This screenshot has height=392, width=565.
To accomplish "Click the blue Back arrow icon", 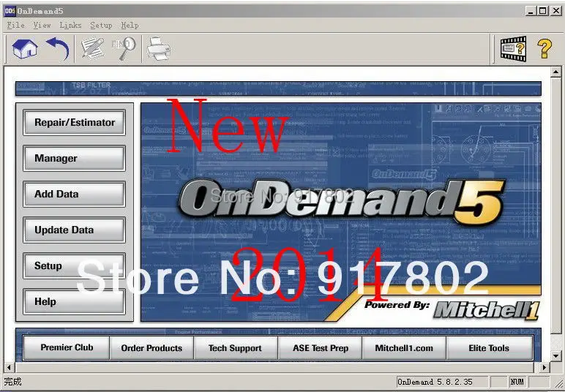I will [57, 48].
